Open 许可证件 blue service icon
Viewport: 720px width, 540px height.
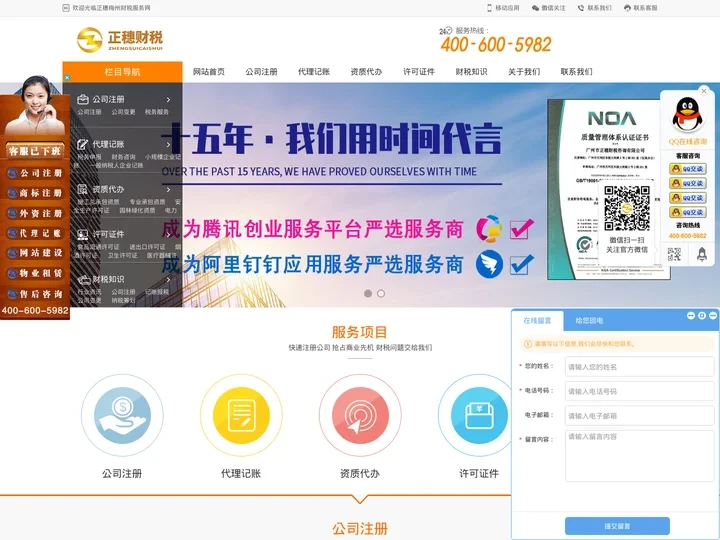pos(479,415)
